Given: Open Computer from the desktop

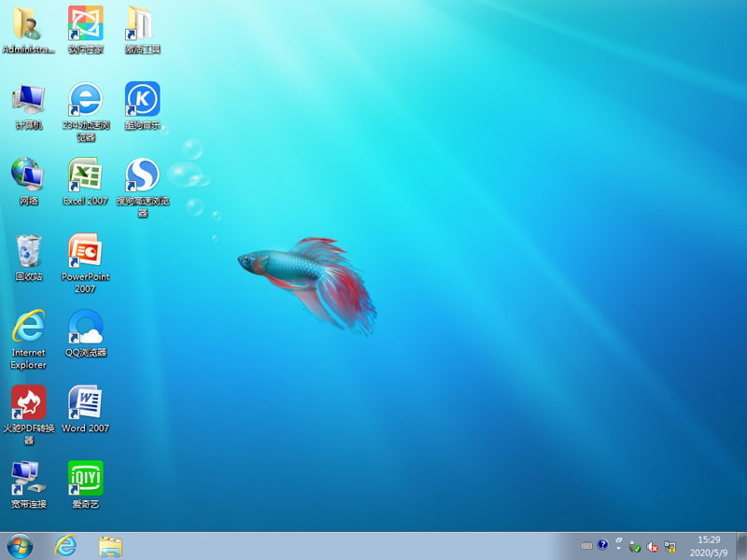Looking at the screenshot, I should coord(28,103).
